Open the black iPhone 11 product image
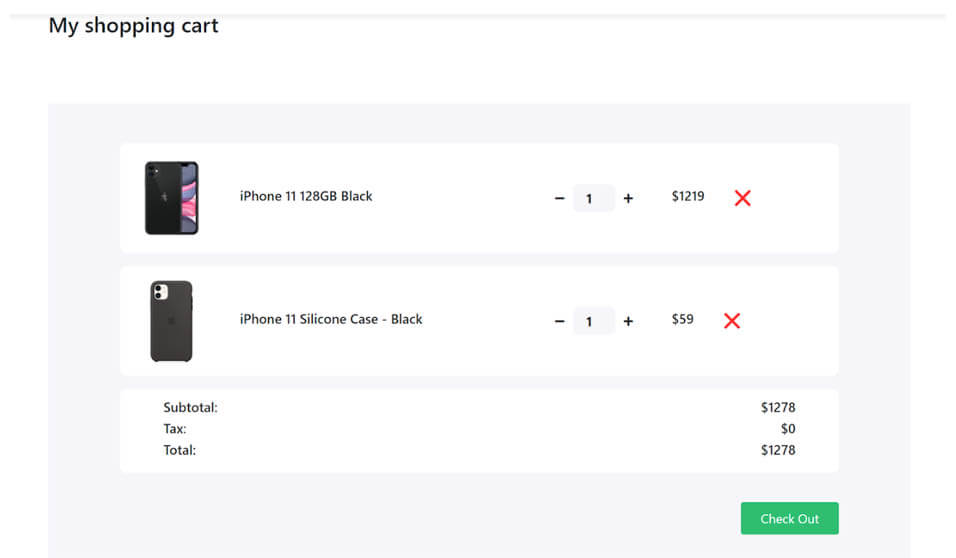This screenshot has width=956, height=558. (171, 198)
